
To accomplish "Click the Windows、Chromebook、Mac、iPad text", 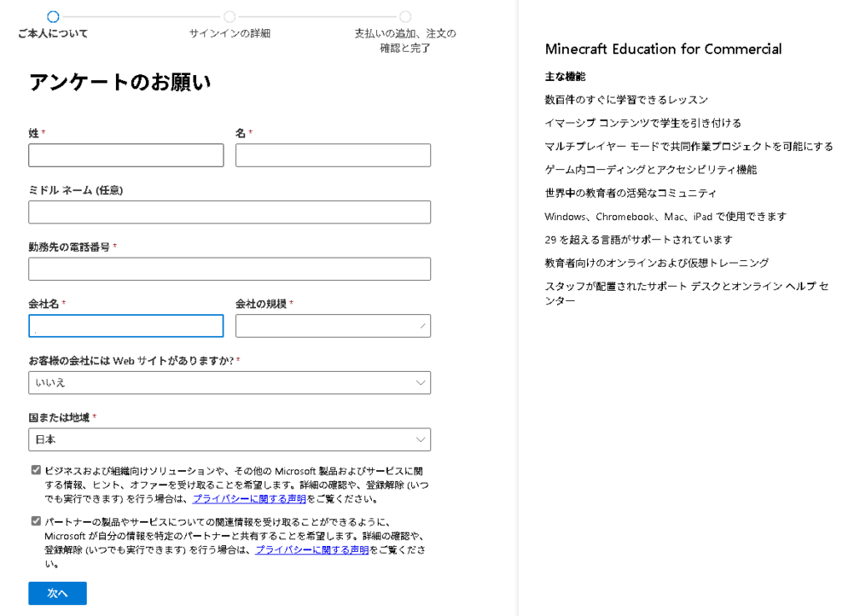I will tap(666, 217).
